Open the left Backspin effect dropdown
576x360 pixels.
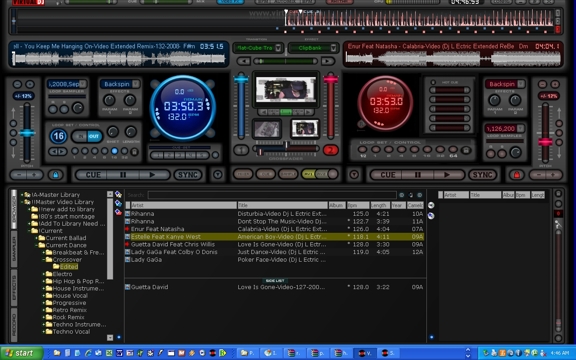click(x=136, y=84)
